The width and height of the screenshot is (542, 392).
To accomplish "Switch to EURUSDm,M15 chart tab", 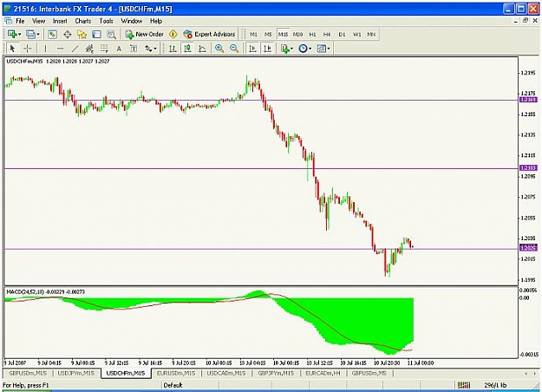I will point(176,373).
